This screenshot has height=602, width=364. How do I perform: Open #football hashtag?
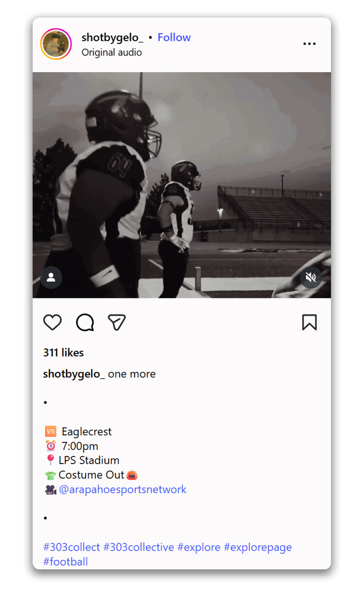[x=65, y=561]
